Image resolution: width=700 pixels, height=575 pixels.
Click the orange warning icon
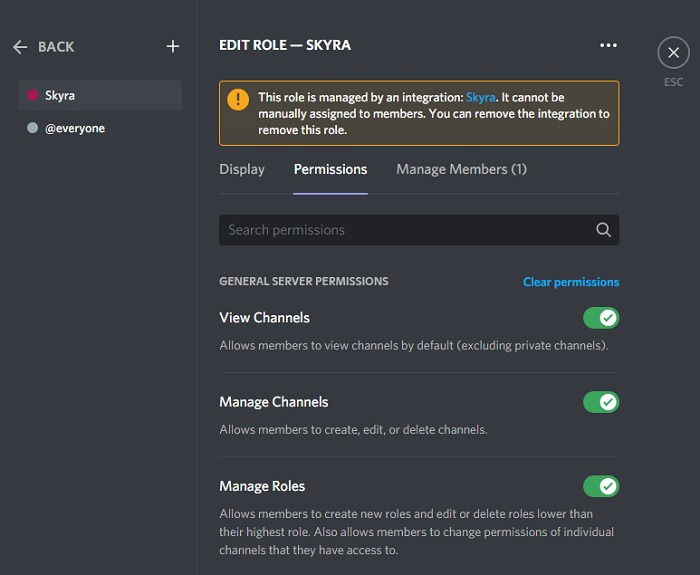pos(238,99)
